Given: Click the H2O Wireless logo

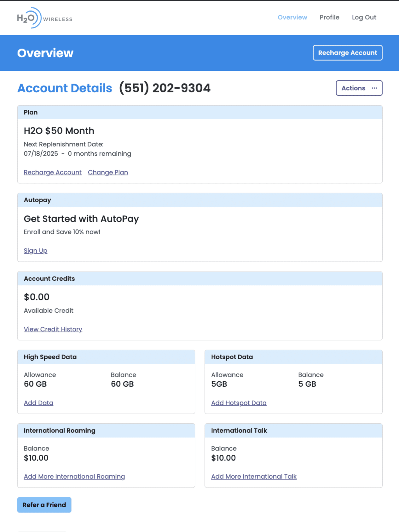Looking at the screenshot, I should 44,18.
